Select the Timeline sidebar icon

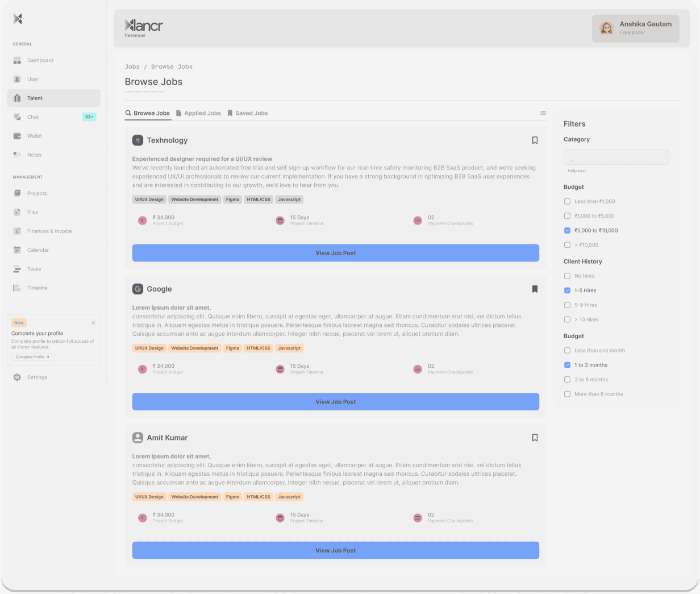tap(37, 288)
